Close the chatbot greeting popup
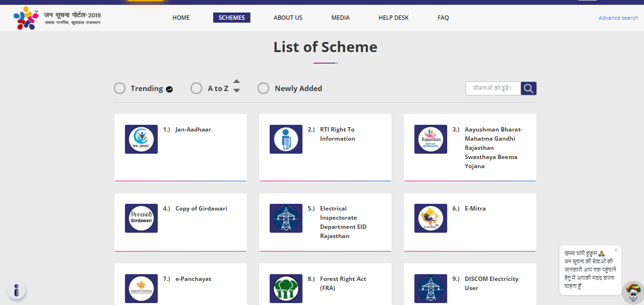This screenshot has height=305, width=644. pos(616,250)
